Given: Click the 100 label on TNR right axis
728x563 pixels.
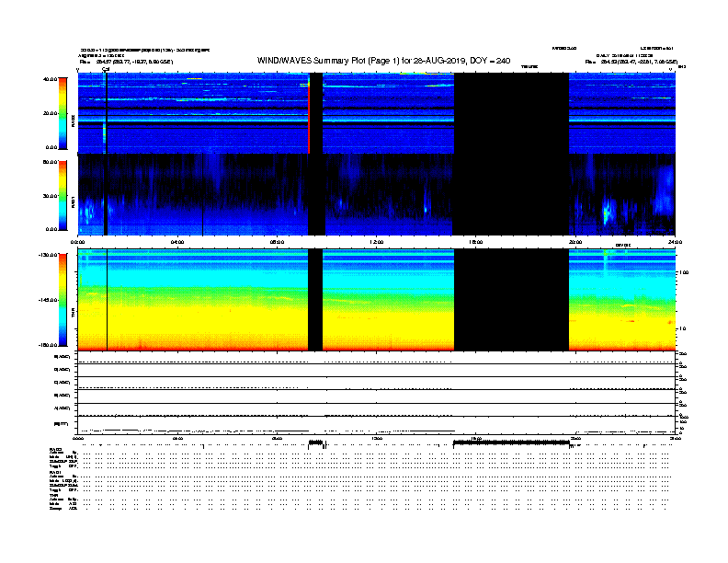Looking at the screenshot, I should pos(684,272).
